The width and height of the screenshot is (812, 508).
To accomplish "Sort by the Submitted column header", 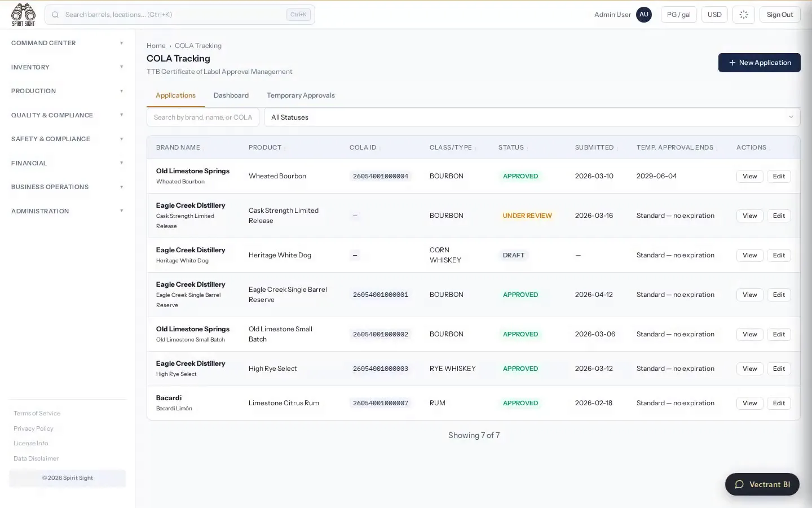I will [x=594, y=147].
